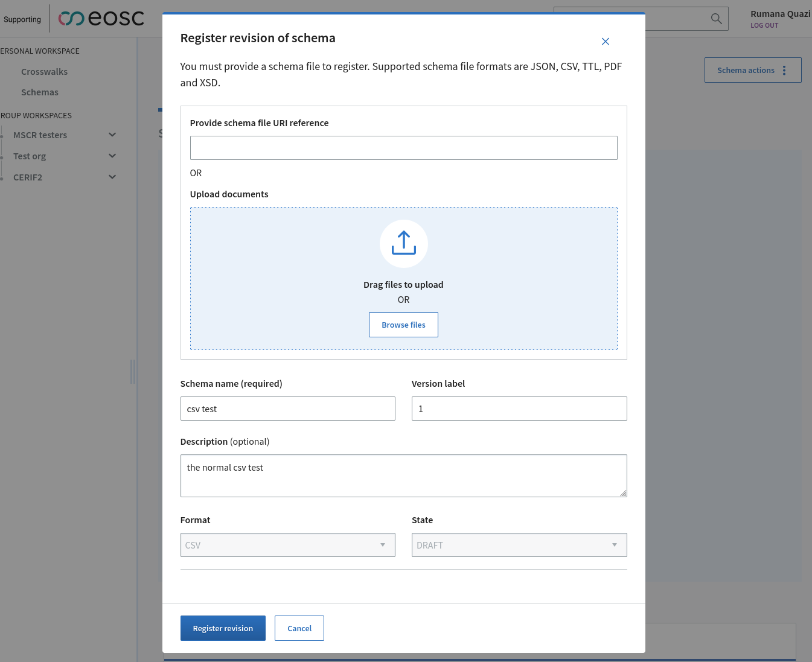Open the EOSC logo home link
Screen dimensions: 812x662
tap(101, 19)
